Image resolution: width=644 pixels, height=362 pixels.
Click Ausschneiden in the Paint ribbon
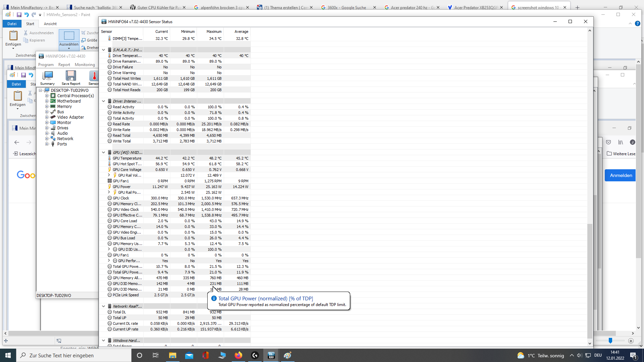pyautogui.click(x=39, y=33)
